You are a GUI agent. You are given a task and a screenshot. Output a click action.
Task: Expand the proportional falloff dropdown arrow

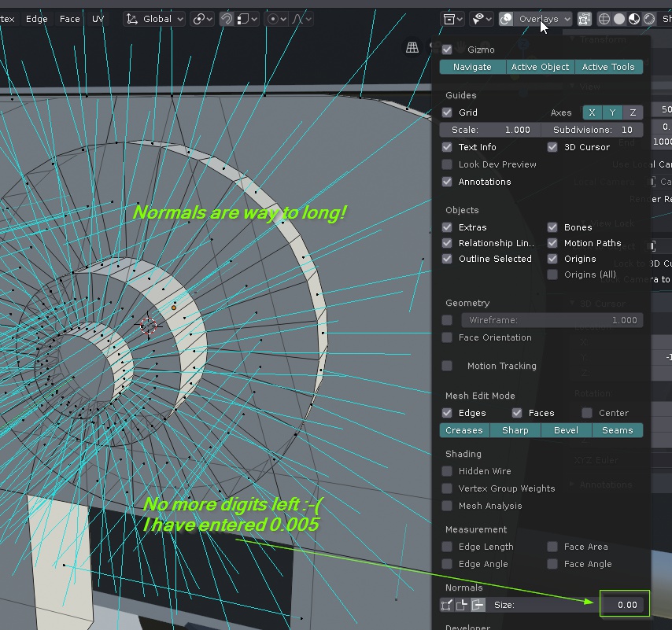click(308, 20)
